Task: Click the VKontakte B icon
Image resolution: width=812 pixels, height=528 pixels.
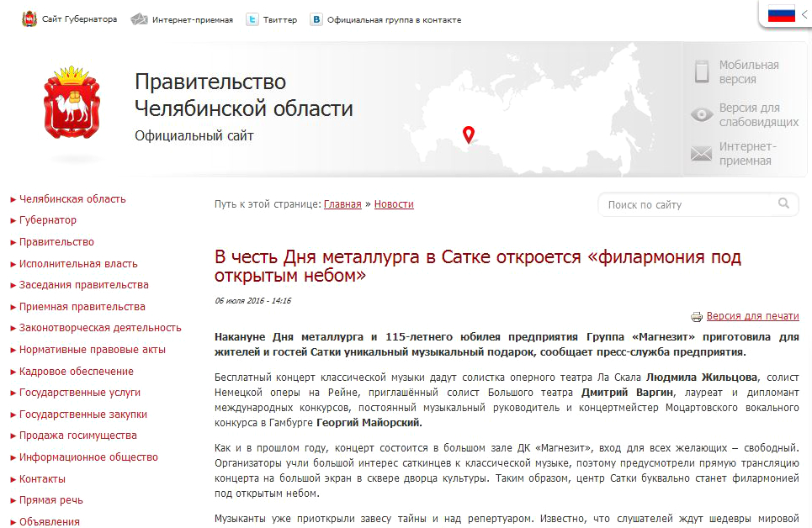Action: coord(316,19)
